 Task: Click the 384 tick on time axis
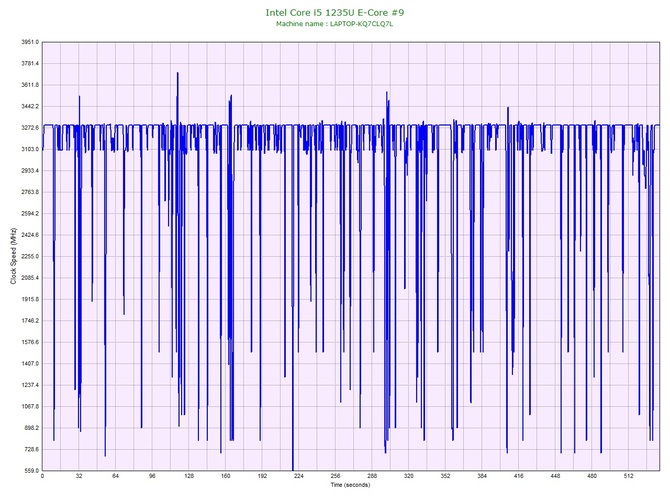(x=482, y=476)
